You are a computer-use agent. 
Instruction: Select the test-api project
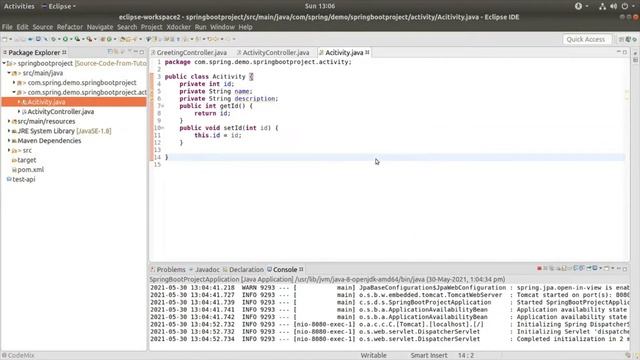[x=24, y=179]
